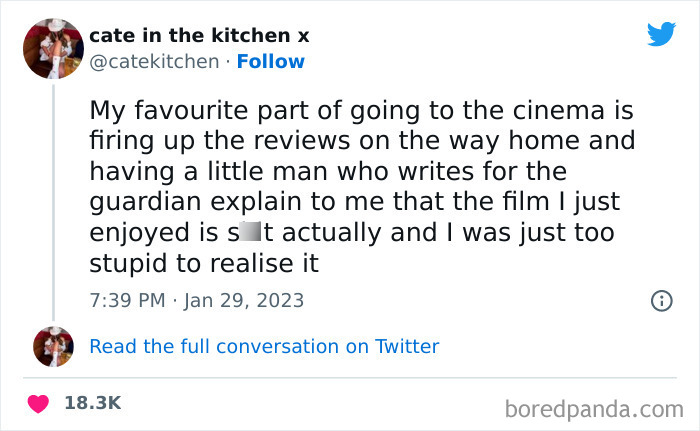
Task: Click the 18.3K likes count
Action: [x=92, y=403]
